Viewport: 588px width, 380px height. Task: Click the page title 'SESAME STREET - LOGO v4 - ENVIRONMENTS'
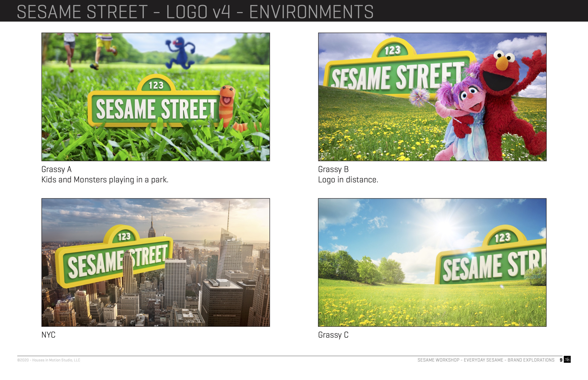[x=195, y=12]
